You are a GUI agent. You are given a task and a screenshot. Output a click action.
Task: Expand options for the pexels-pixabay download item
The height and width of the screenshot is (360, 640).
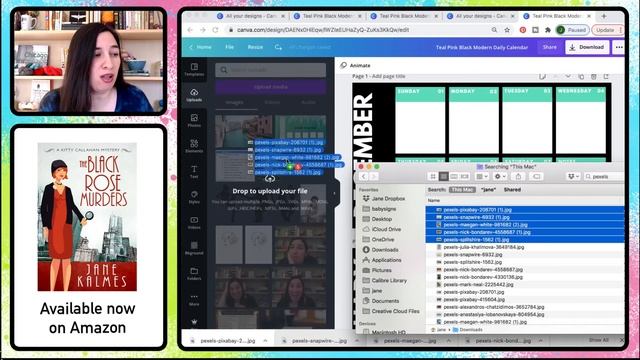click(x=265, y=340)
